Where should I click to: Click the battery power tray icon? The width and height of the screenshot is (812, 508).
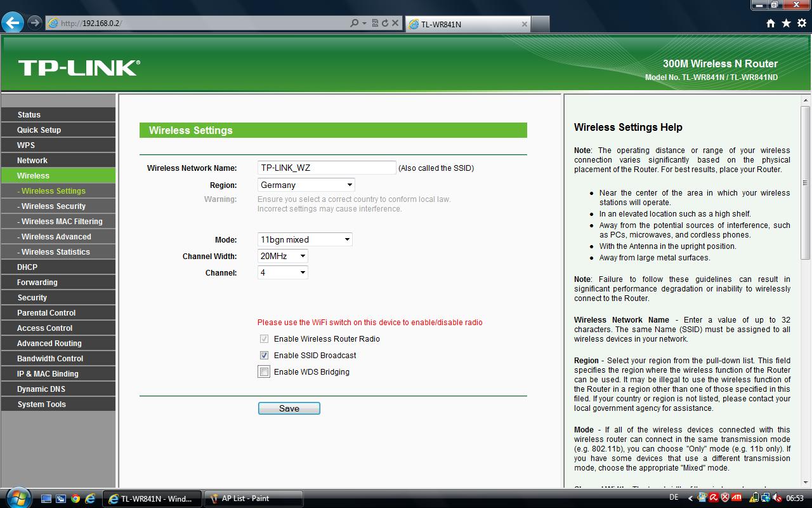click(x=755, y=498)
